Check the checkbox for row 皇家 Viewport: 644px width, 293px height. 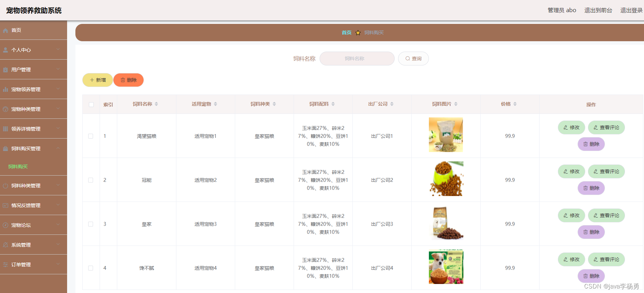click(x=91, y=224)
